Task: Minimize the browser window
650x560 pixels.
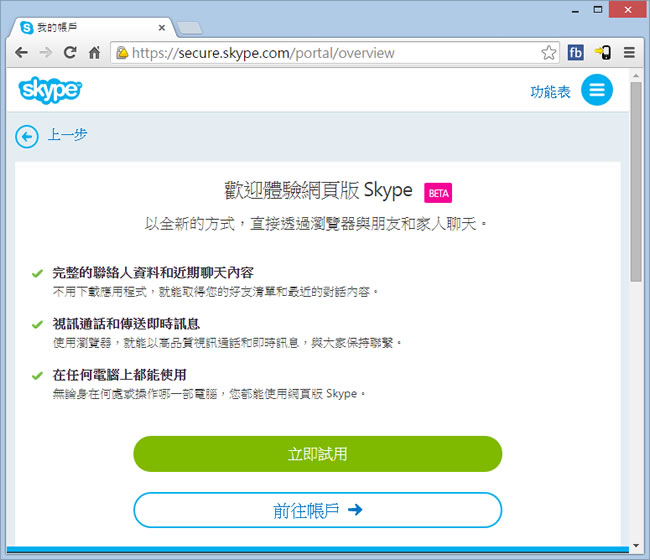Action: click(x=575, y=10)
